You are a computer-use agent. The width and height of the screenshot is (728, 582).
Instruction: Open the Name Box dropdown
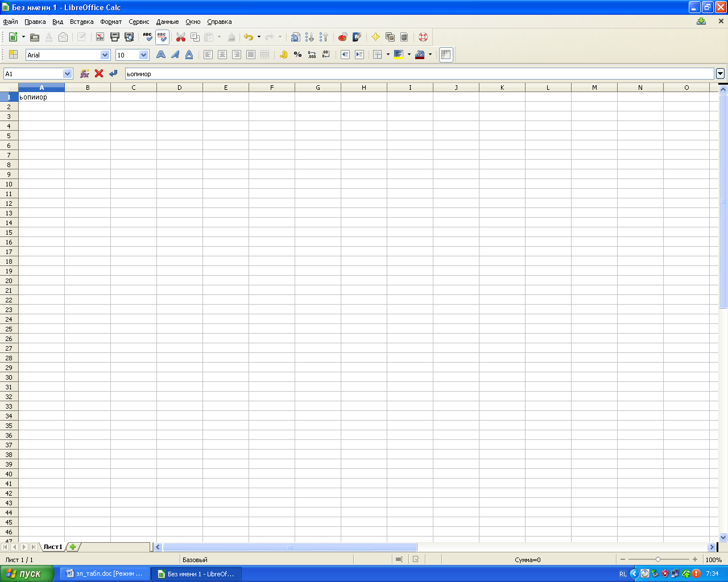tap(68, 73)
